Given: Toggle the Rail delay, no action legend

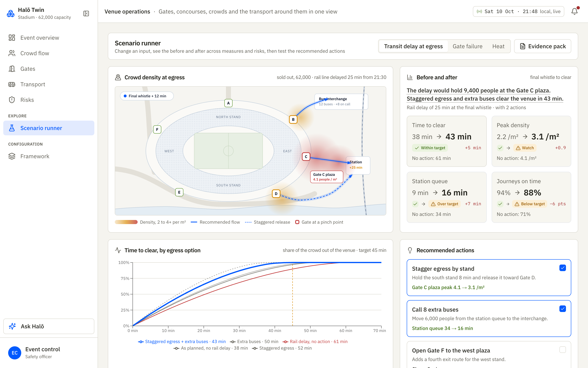Looking at the screenshot, I should pyautogui.click(x=315, y=341).
